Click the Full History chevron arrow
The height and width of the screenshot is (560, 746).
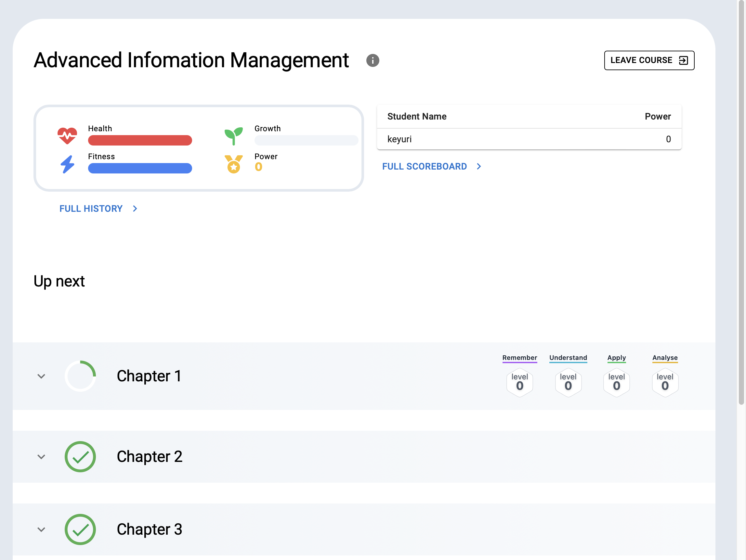click(x=135, y=209)
